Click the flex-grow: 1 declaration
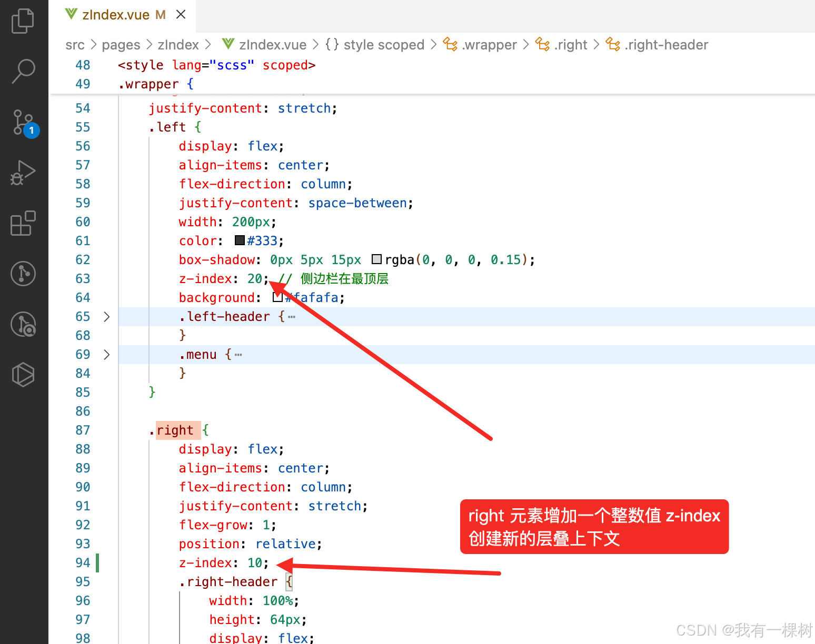 pos(227,525)
